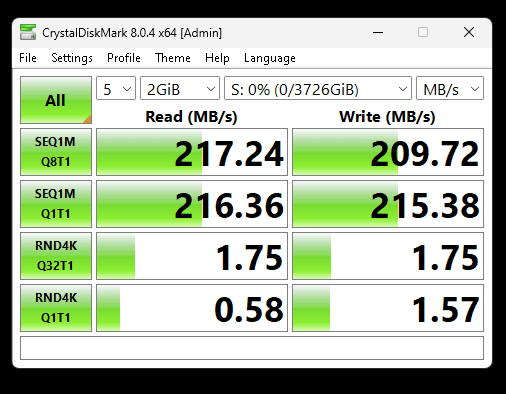Viewport: 506px width, 394px height.
Task: Expand the test count dropdown showing 5
Action: coord(116,88)
